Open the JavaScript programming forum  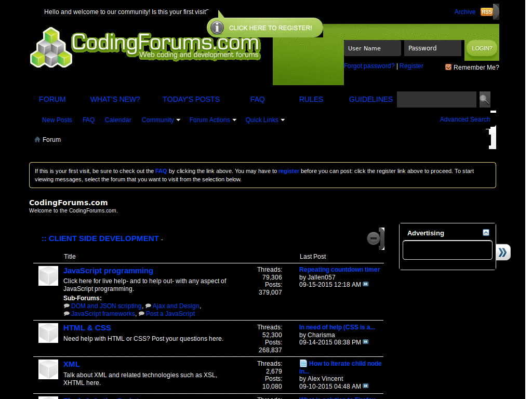[108, 271]
